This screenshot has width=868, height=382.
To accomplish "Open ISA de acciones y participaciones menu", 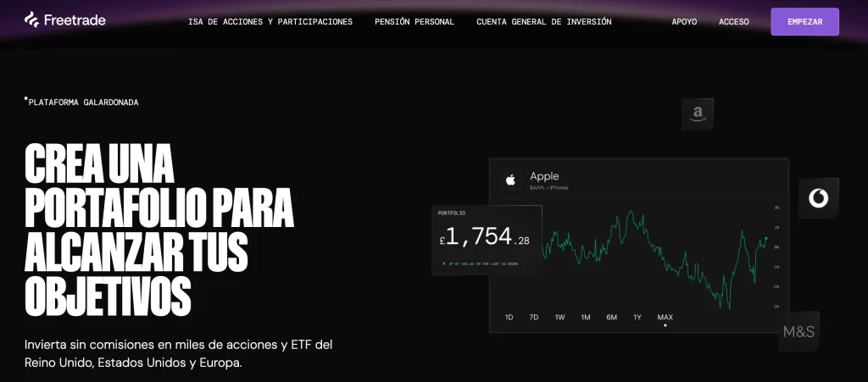I will click(x=270, y=22).
